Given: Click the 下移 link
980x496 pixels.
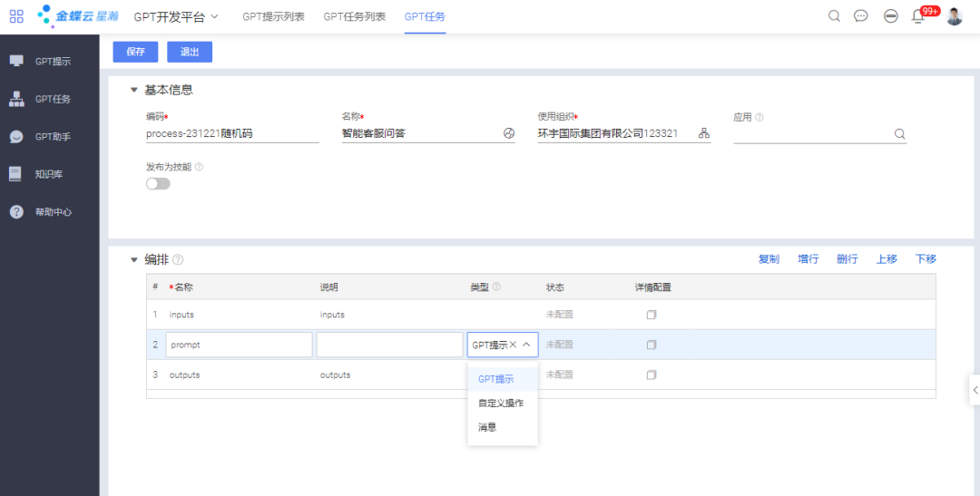Looking at the screenshot, I should coord(926,259).
